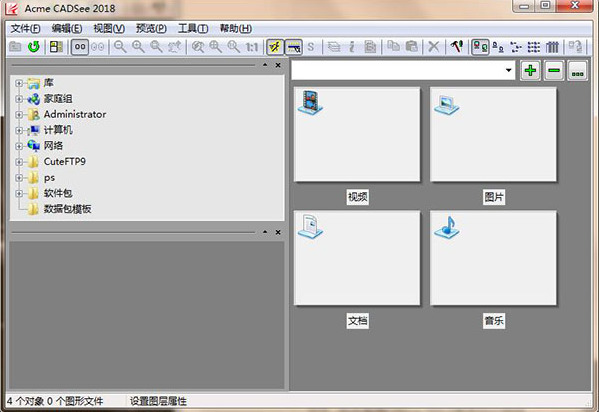Click the green minus remove button
Screen dimensions: 599x412
(x=554, y=71)
